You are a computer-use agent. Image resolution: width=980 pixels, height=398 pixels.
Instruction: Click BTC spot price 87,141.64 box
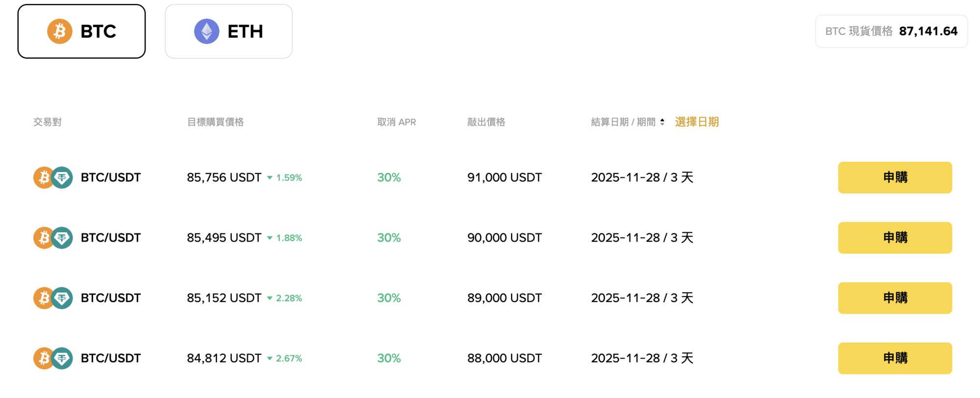891,31
